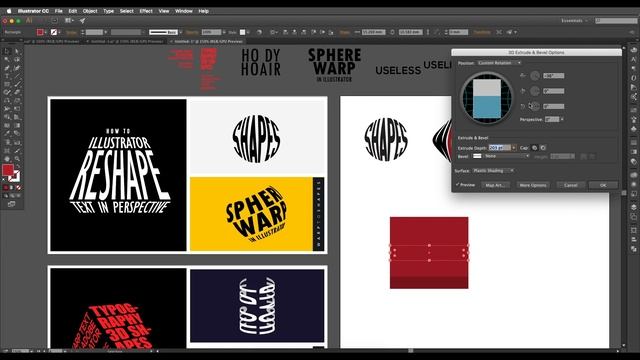Open the Position preset dropdown

(x=499, y=63)
